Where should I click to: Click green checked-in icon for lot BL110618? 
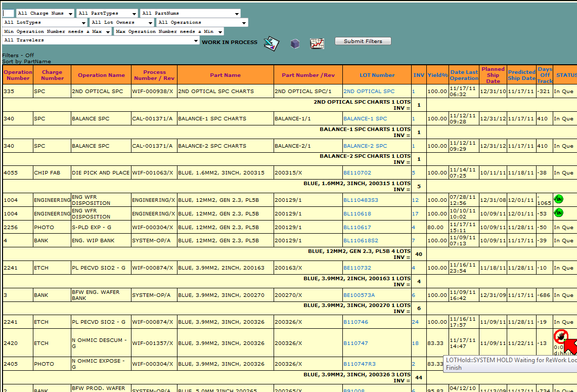click(558, 213)
